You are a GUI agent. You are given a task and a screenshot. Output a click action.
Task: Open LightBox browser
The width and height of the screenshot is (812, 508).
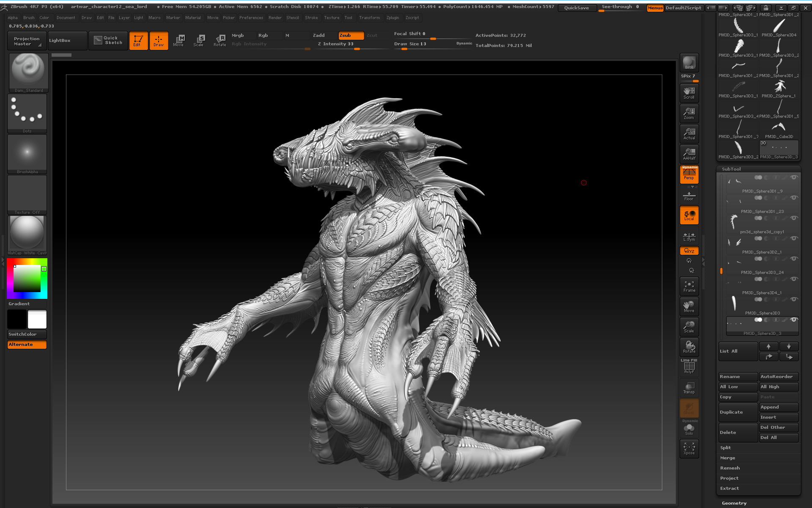(67, 41)
